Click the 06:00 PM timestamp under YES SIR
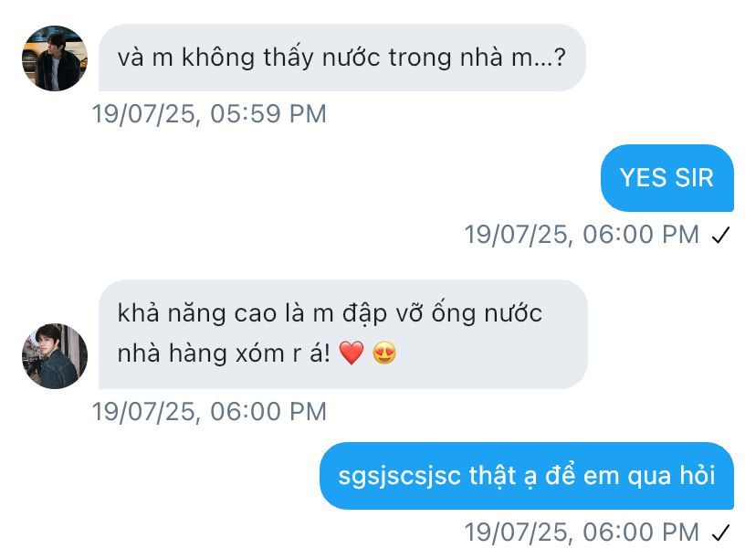This screenshot has height=559, width=756. point(582,235)
